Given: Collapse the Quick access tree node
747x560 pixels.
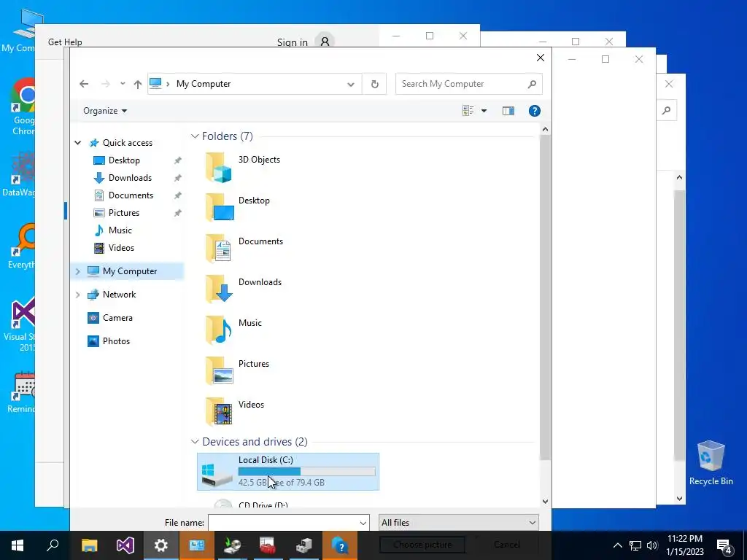Looking at the screenshot, I should (x=77, y=143).
